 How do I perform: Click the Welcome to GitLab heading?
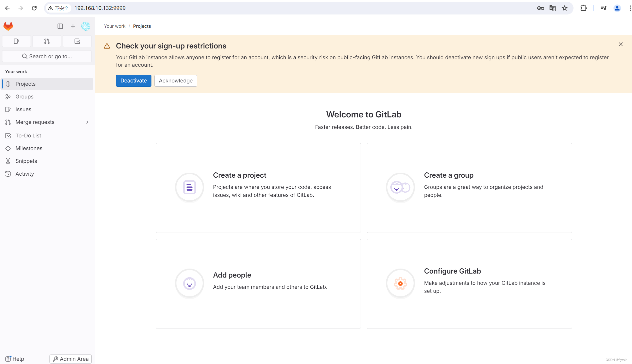tap(364, 114)
